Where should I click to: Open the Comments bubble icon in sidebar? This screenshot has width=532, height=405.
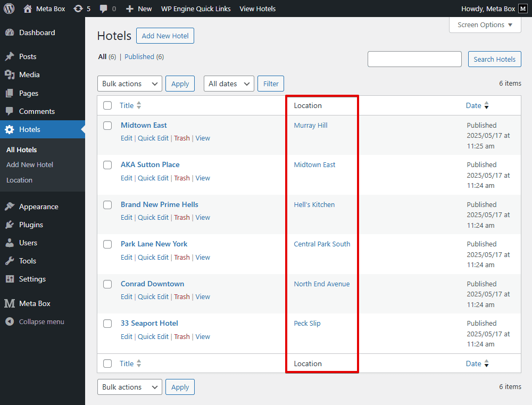point(11,111)
